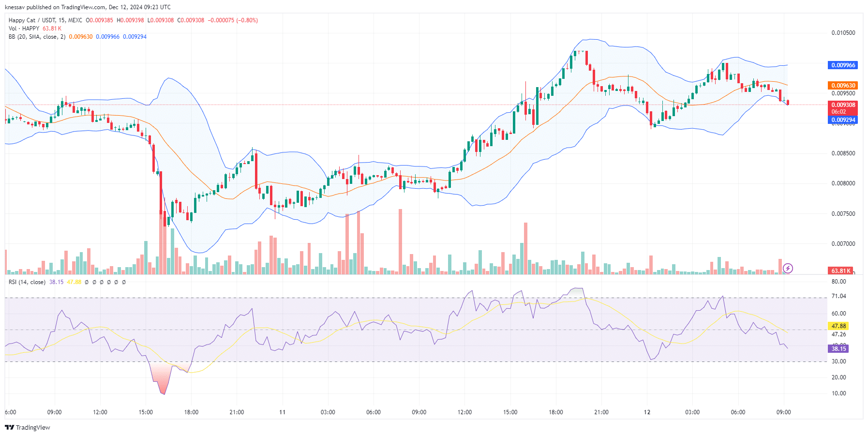Click the low value L0.009308
The image size is (868, 436).
click(161, 20)
